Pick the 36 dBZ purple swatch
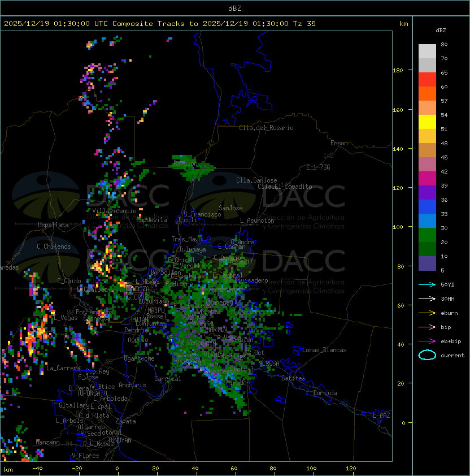The width and height of the screenshot is (470, 476). point(427,192)
